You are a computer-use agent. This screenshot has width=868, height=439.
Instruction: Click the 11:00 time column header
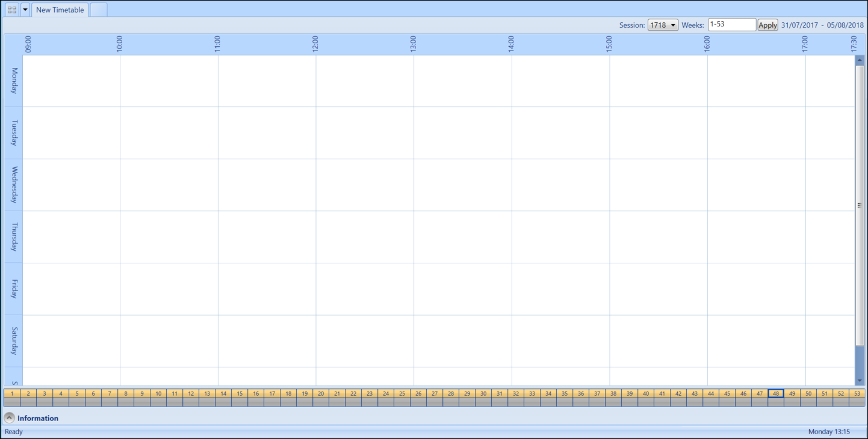(x=217, y=45)
